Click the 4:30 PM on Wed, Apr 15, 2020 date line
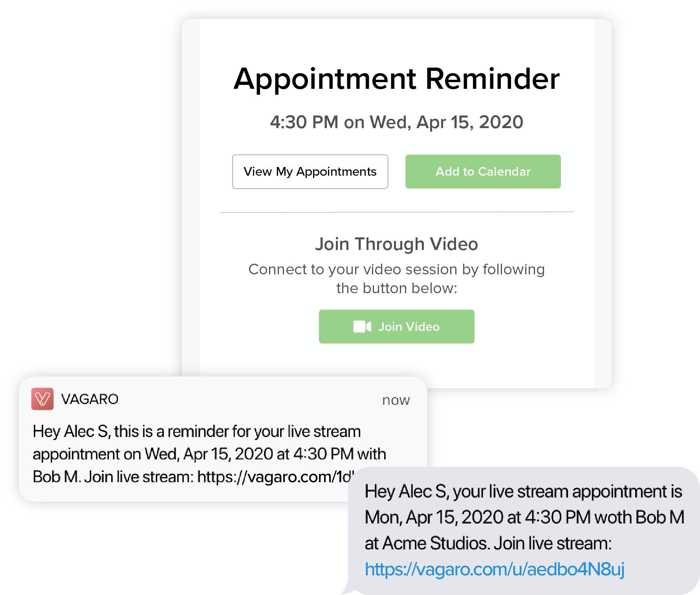The width and height of the screenshot is (700, 595). point(396,122)
